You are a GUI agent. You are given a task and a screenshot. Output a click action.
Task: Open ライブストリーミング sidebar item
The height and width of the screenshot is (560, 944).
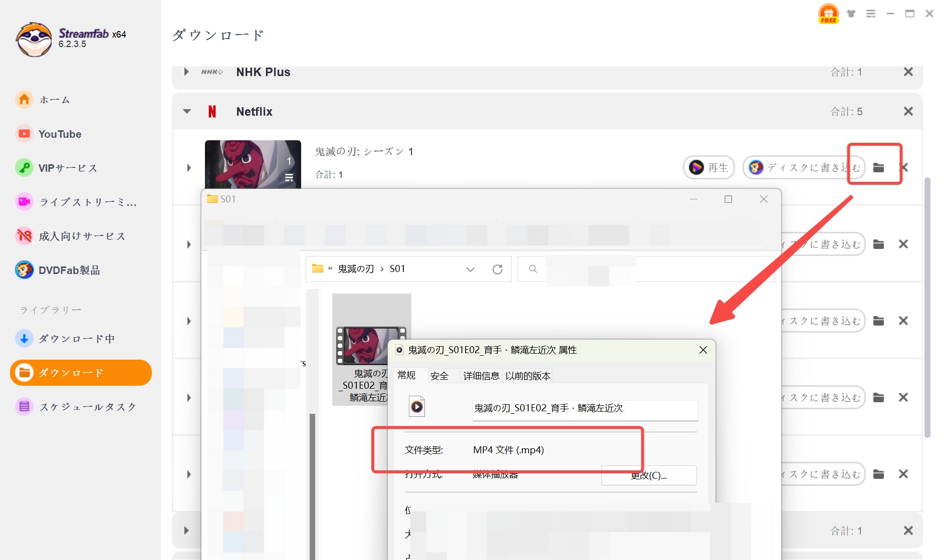point(76,202)
